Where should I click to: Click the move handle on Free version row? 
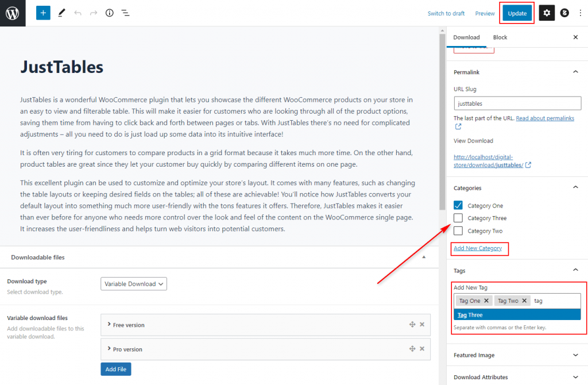412,325
